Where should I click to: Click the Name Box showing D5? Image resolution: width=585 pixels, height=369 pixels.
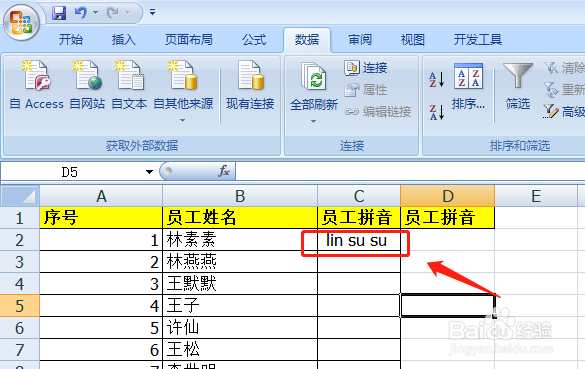(71, 172)
